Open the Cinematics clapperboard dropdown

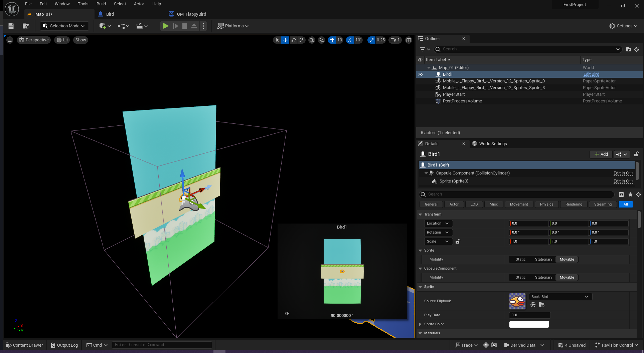coord(142,26)
